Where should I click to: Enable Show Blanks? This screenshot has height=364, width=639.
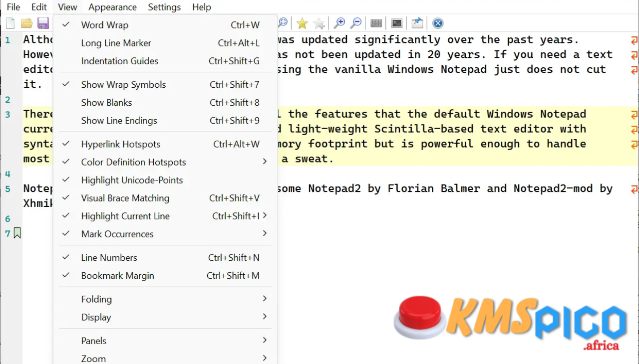pos(165,102)
